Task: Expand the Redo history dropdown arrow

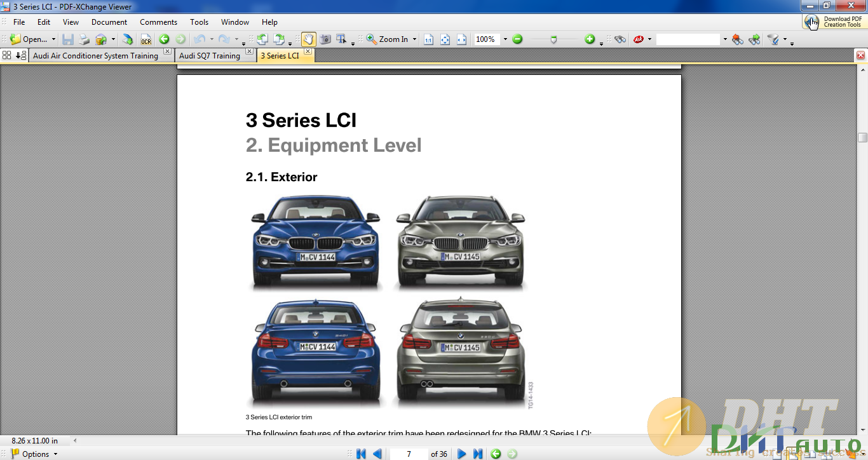Action: (x=236, y=39)
